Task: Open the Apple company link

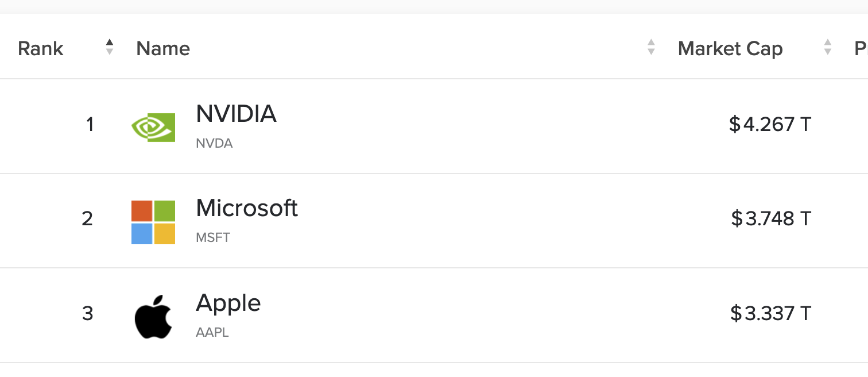Action: tap(228, 303)
